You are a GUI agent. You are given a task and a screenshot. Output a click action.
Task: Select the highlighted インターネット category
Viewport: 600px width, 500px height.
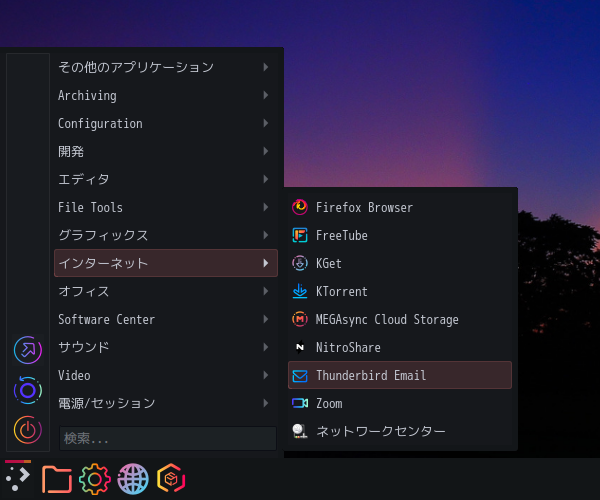[166, 263]
